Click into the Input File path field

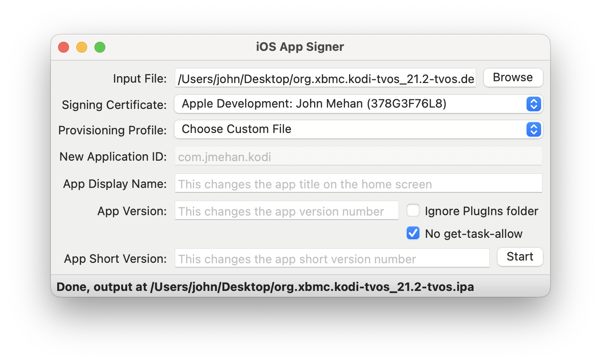[325, 79]
